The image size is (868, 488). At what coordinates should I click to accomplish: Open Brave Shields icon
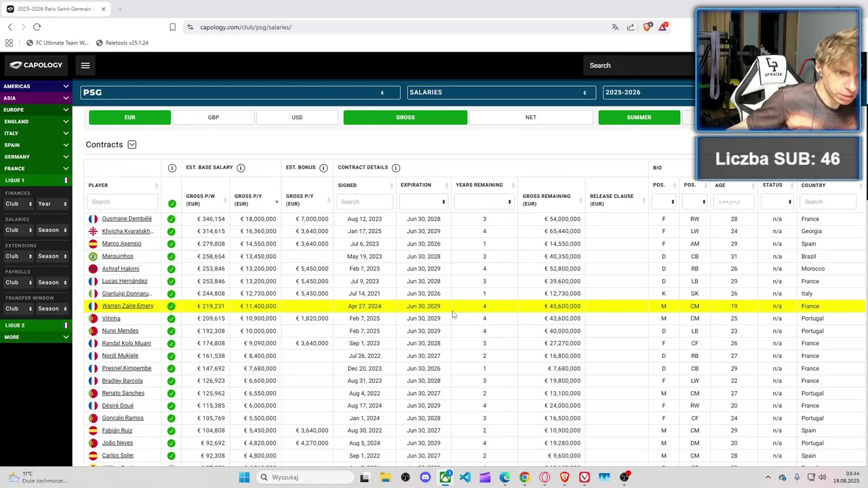pos(647,27)
